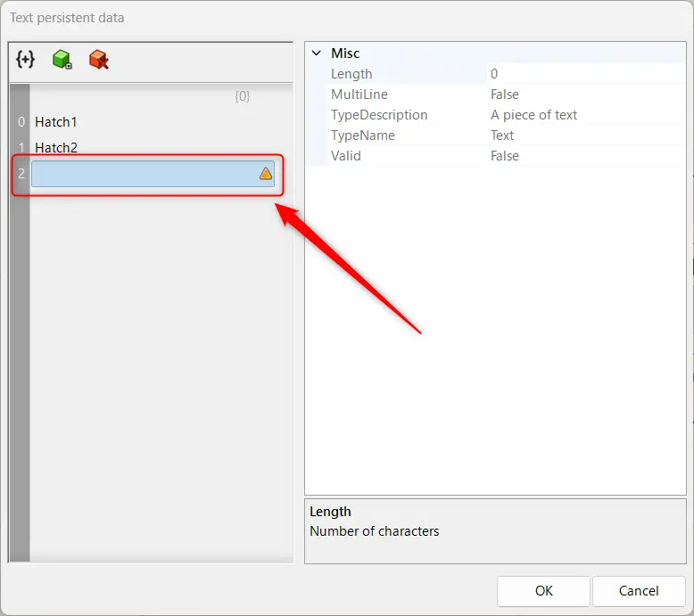This screenshot has height=616, width=694.
Task: Select the TypeName property row
Action: coord(362,136)
